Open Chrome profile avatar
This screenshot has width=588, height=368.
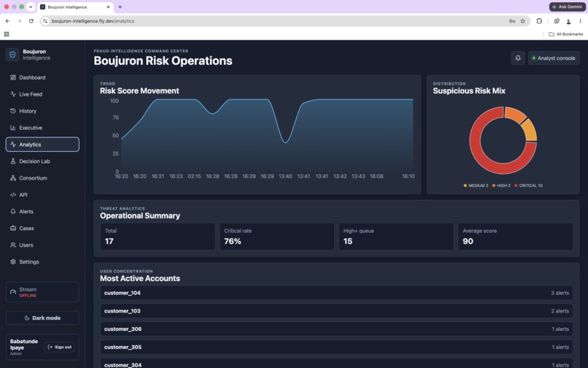(x=568, y=21)
